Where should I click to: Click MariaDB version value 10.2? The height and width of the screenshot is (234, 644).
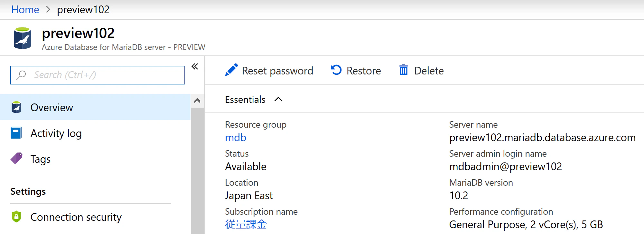coord(459,196)
